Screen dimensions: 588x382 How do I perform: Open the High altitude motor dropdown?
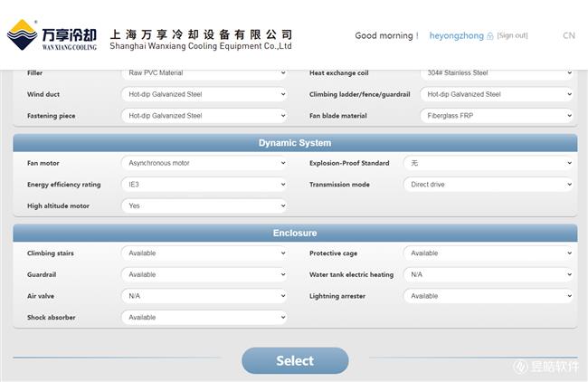204,205
